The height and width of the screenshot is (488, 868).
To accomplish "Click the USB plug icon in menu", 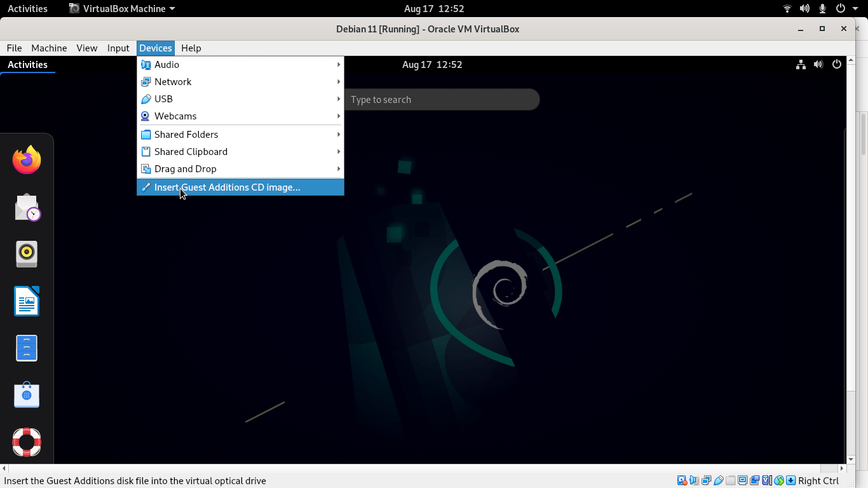I will (x=146, y=98).
